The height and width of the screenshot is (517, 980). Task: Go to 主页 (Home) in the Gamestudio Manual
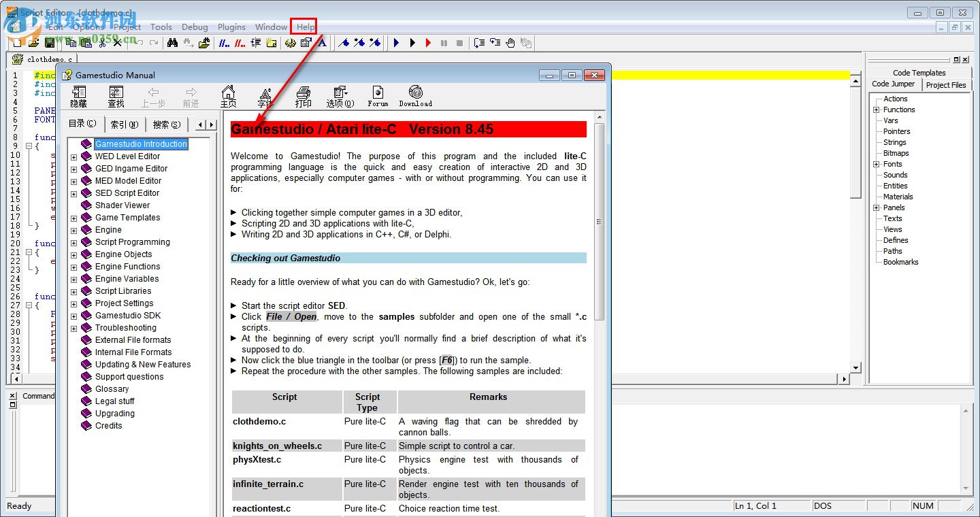pyautogui.click(x=228, y=97)
